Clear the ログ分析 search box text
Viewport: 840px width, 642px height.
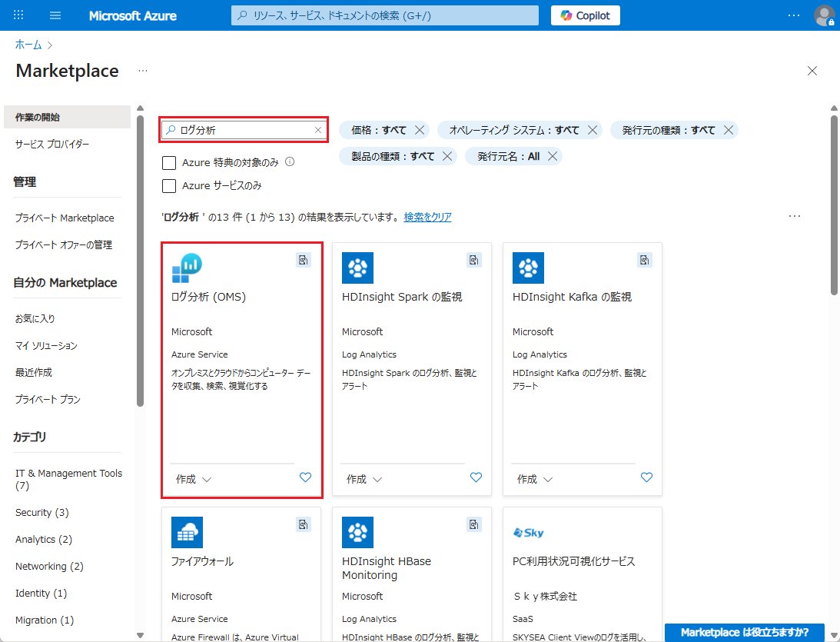pyautogui.click(x=318, y=130)
